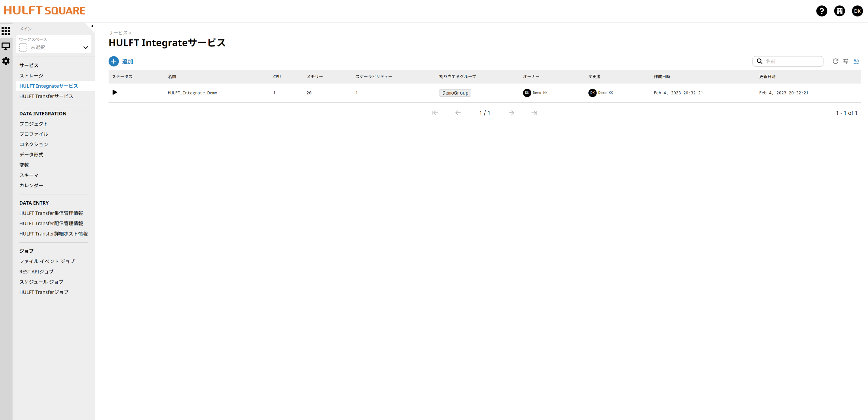Open REST APIジョブ

[36, 271]
